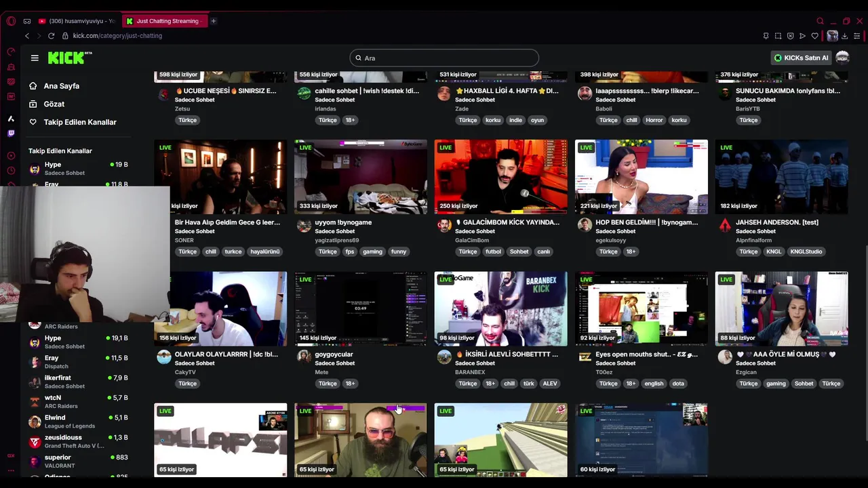The height and width of the screenshot is (488, 868).
Task: Open Elwind in followed channels list
Action: (78, 422)
